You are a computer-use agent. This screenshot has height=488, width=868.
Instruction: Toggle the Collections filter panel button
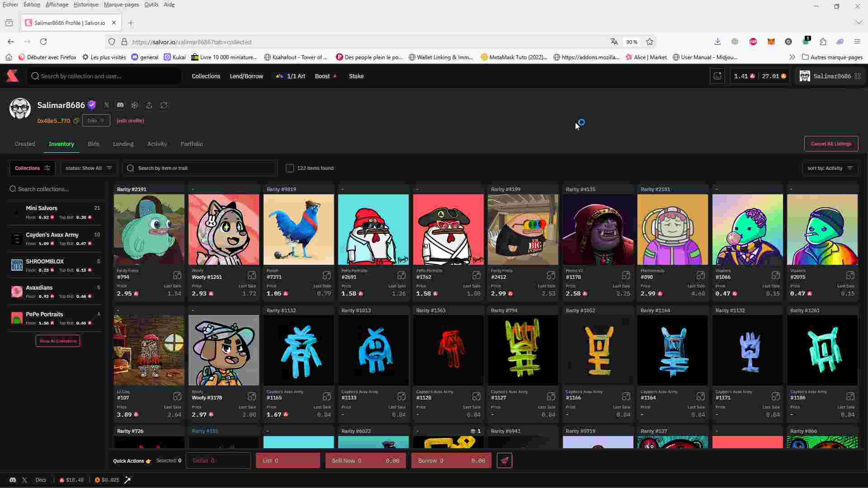pyautogui.click(x=32, y=168)
